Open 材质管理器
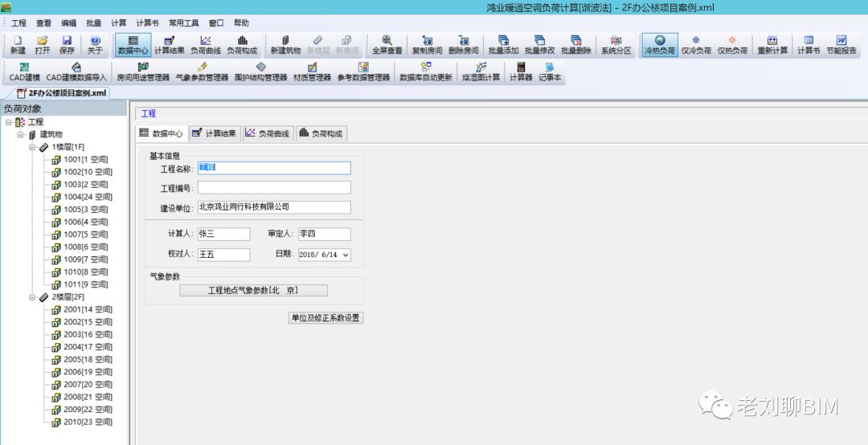This screenshot has height=445, width=868. pyautogui.click(x=312, y=72)
